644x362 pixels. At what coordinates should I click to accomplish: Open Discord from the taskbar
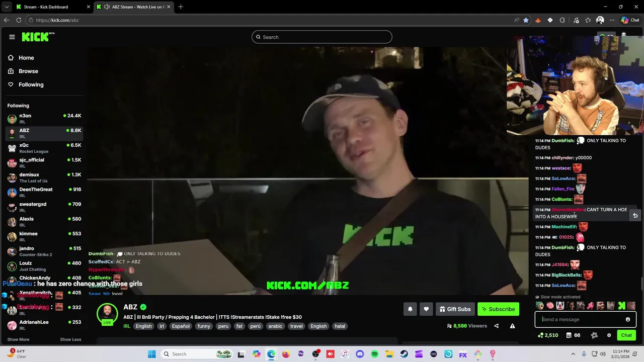pos(360,354)
